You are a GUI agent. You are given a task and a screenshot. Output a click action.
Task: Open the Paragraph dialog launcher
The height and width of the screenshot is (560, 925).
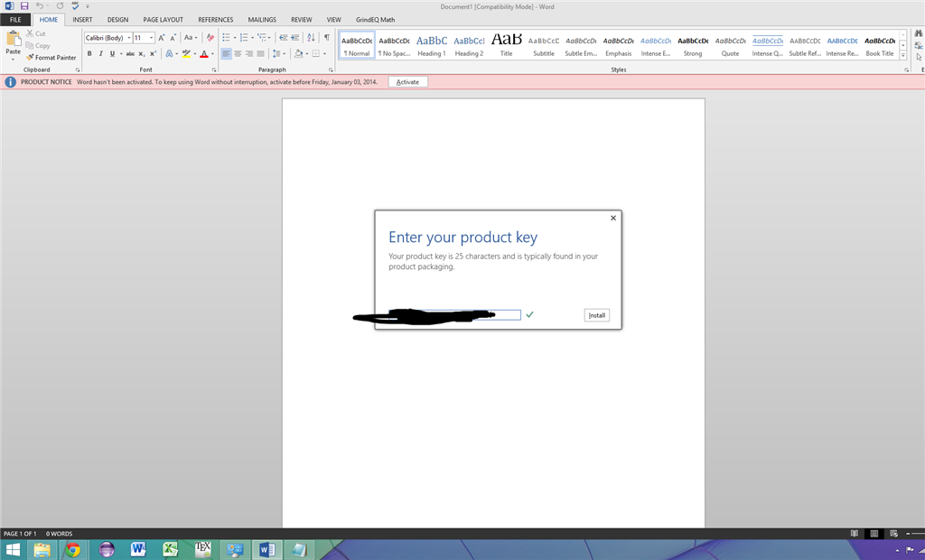[331, 70]
